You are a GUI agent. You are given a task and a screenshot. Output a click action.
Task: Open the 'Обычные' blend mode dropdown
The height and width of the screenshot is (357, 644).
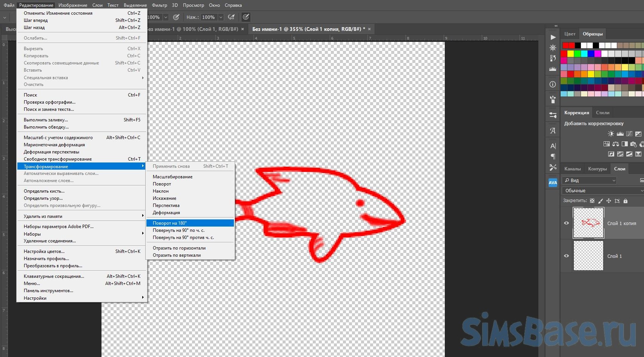point(602,191)
